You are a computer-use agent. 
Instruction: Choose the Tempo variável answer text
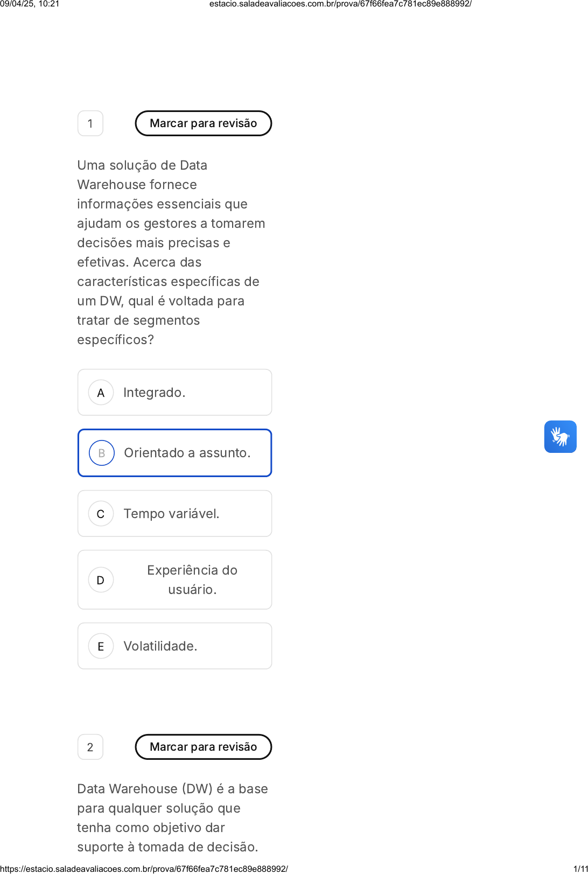[x=172, y=514]
